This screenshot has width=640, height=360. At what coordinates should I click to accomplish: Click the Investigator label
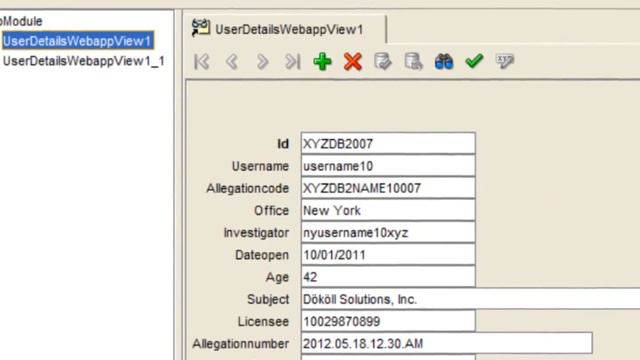[256, 233]
